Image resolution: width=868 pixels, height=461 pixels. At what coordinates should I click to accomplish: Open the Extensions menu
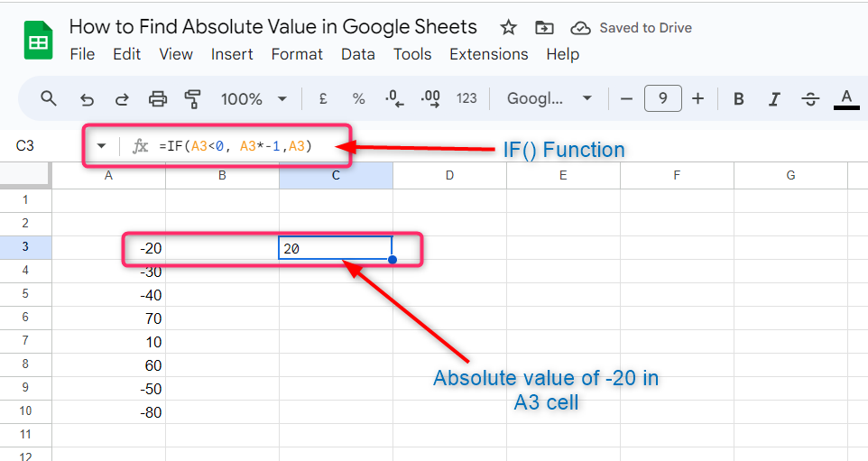coord(488,54)
